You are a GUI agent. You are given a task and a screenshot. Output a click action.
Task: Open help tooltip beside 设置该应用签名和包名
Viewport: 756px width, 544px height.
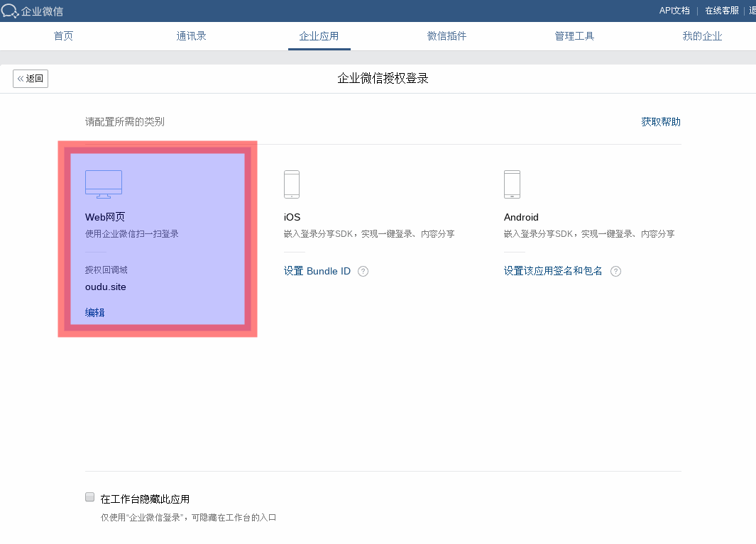coord(615,271)
